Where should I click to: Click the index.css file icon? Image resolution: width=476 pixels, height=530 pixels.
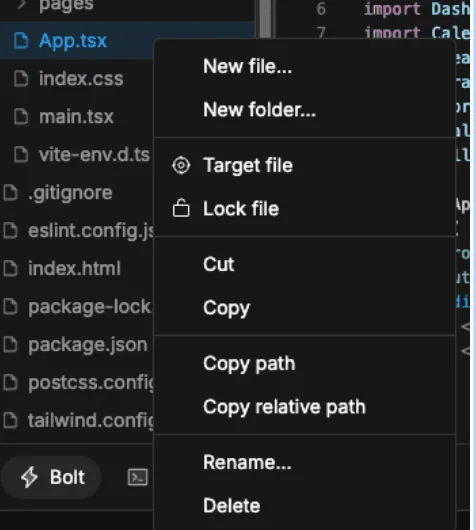tap(21, 78)
